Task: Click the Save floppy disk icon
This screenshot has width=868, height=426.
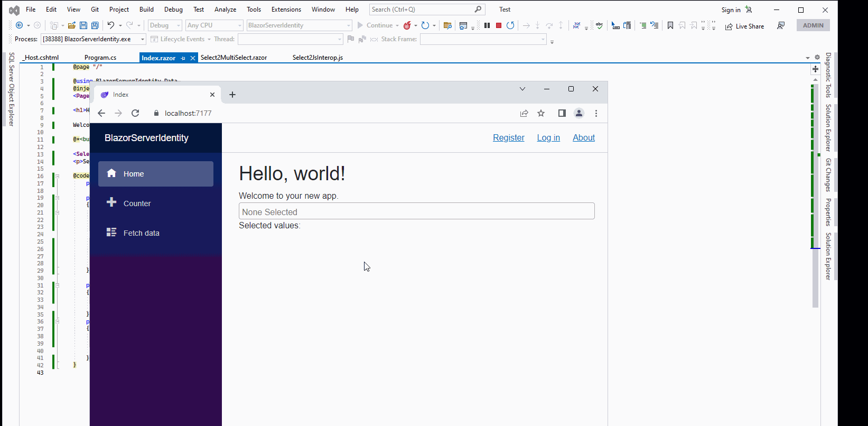Action: point(83,25)
